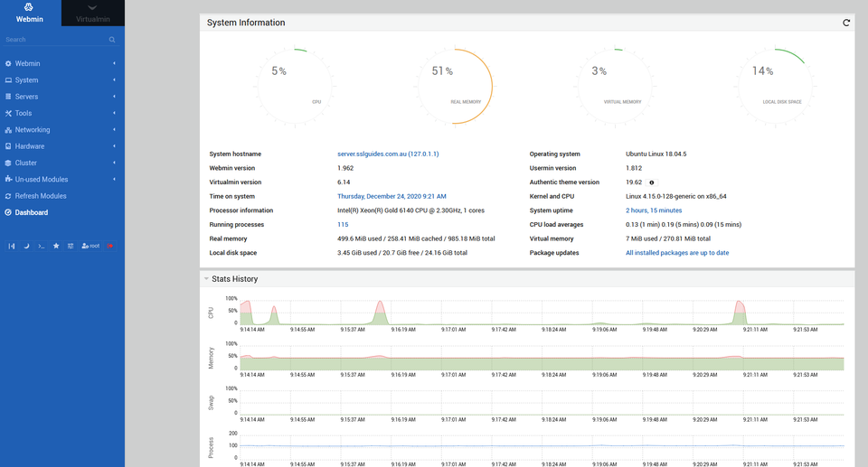Click the red logout icon
This screenshot has width=868, height=467.
110,246
